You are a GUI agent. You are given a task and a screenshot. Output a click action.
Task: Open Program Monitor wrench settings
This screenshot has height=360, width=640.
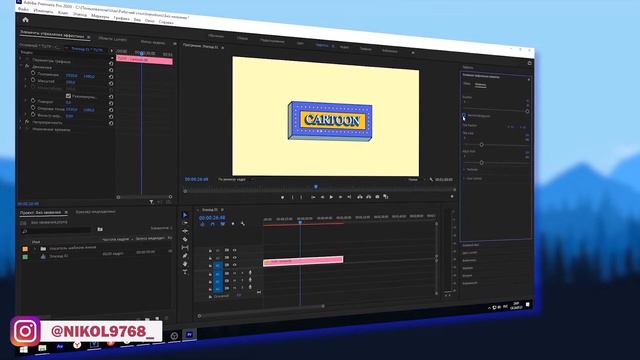431,179
